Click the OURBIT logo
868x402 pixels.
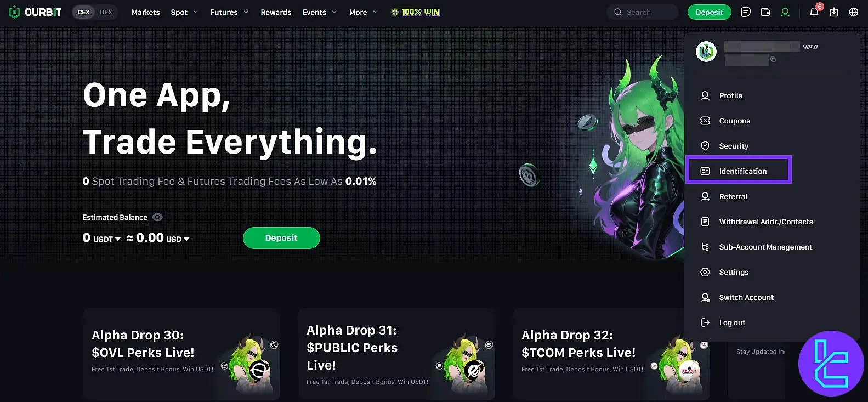[x=36, y=12]
